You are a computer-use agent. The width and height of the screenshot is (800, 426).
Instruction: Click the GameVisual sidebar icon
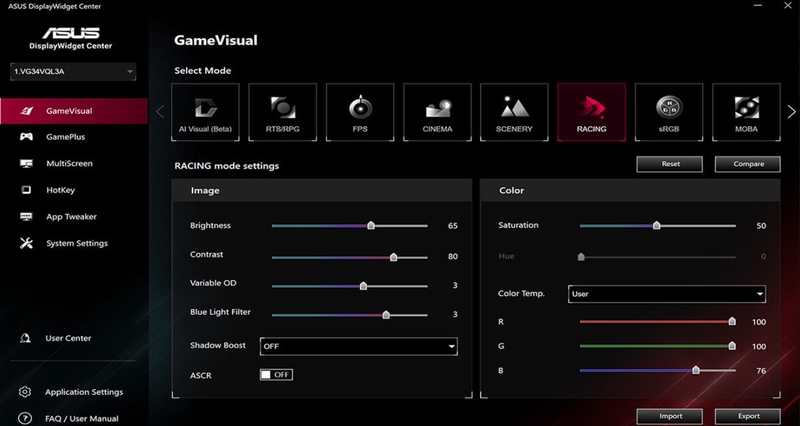[27, 111]
